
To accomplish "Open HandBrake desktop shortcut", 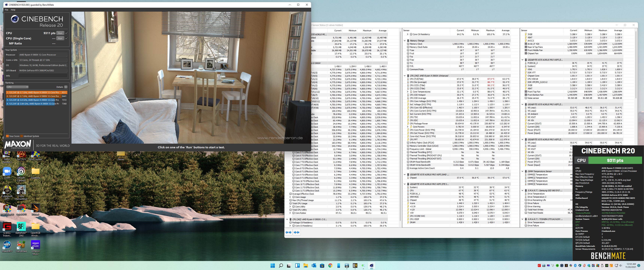I will pos(21,246).
